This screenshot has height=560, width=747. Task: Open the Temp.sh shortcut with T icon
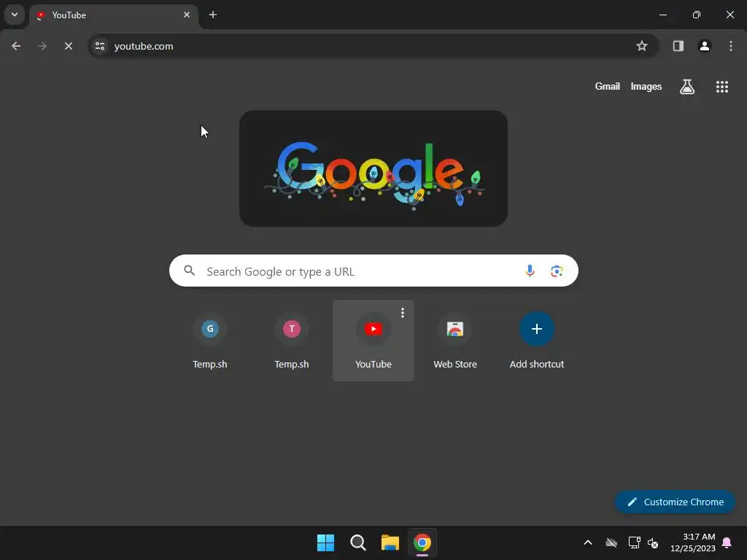[x=292, y=341]
